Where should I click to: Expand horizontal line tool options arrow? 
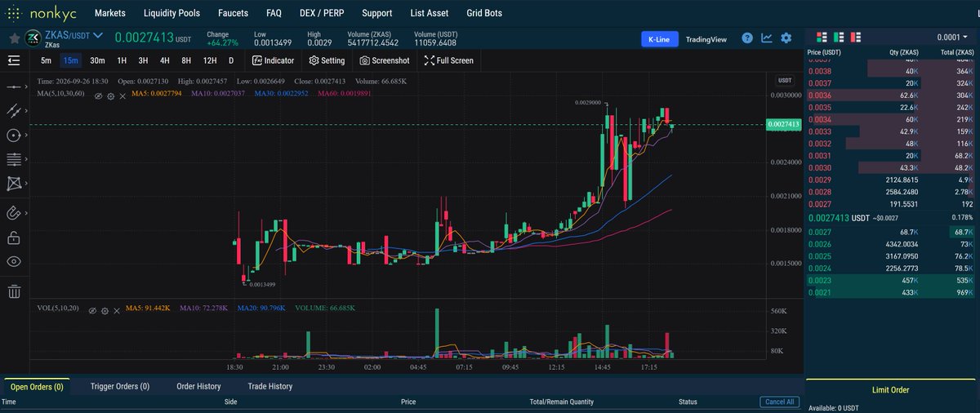tap(28, 86)
